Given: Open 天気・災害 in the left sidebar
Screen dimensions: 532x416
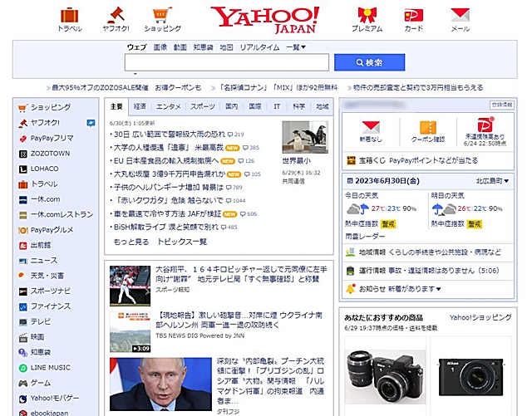Looking at the screenshot, I should pyautogui.click(x=47, y=276).
